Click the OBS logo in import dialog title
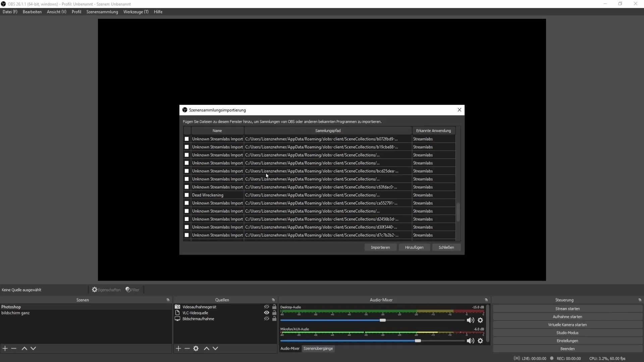Image resolution: width=644 pixels, height=362 pixels. click(x=185, y=110)
